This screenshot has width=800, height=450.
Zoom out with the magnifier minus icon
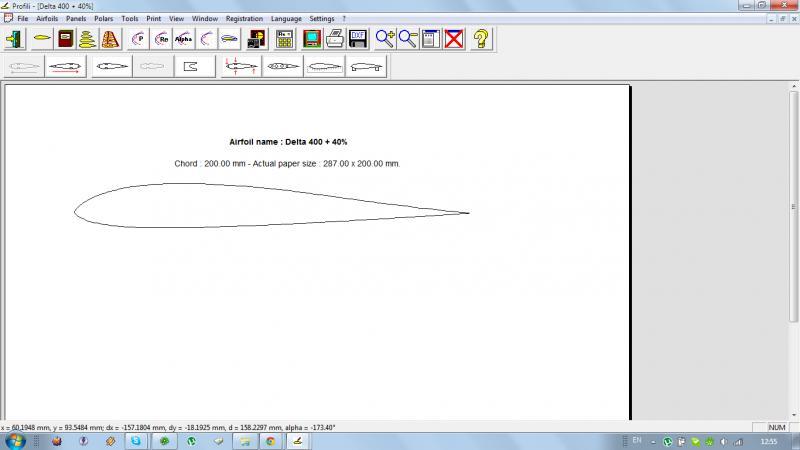[408, 39]
